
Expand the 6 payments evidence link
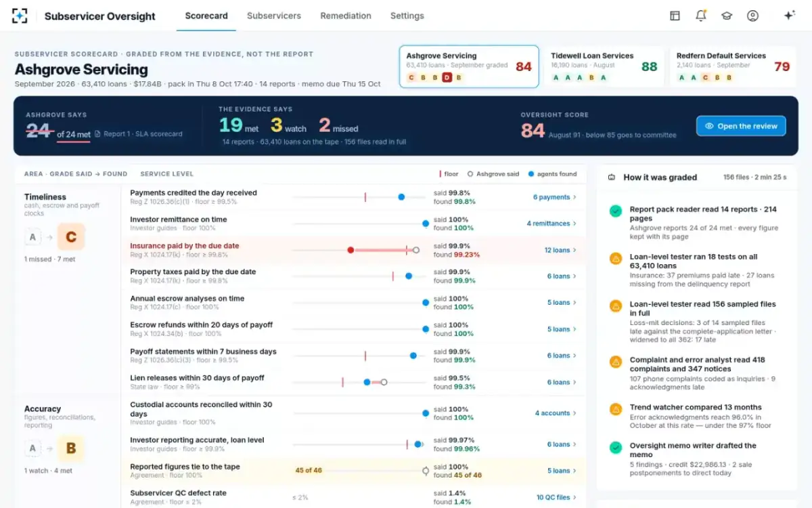click(x=555, y=197)
